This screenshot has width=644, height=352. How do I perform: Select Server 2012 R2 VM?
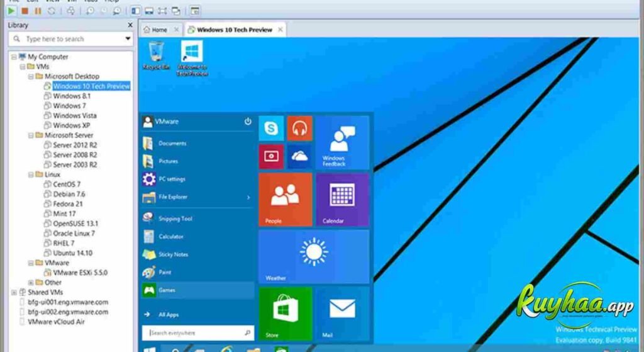75,145
